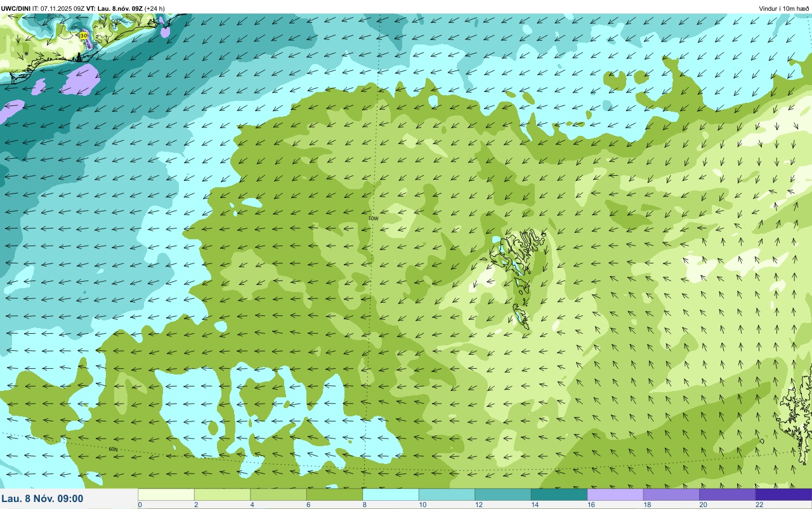Pick the turquoise 10–12 legend swatch

coord(447,494)
